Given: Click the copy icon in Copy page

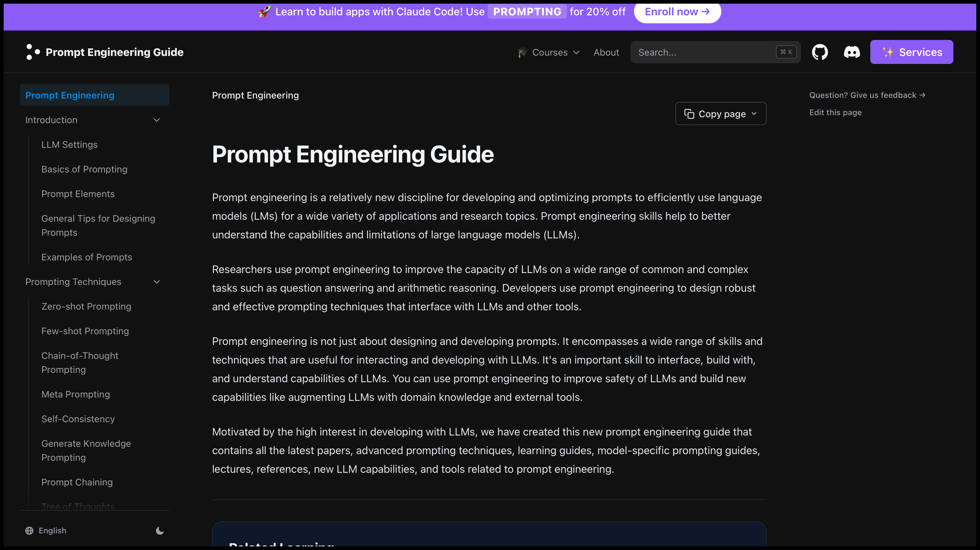Looking at the screenshot, I should [x=689, y=114].
